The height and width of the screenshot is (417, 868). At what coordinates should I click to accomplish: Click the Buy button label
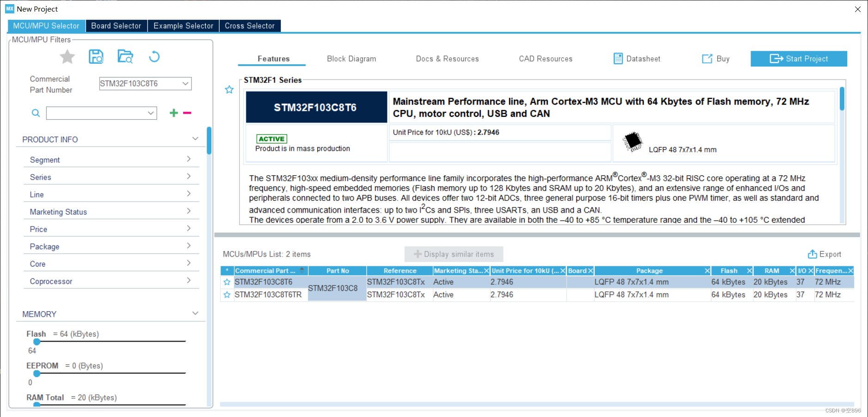[x=723, y=59]
